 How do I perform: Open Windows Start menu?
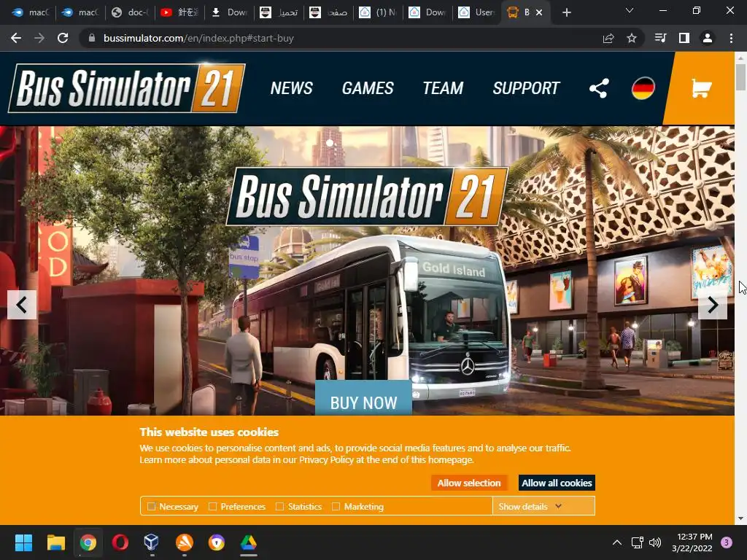(23, 542)
